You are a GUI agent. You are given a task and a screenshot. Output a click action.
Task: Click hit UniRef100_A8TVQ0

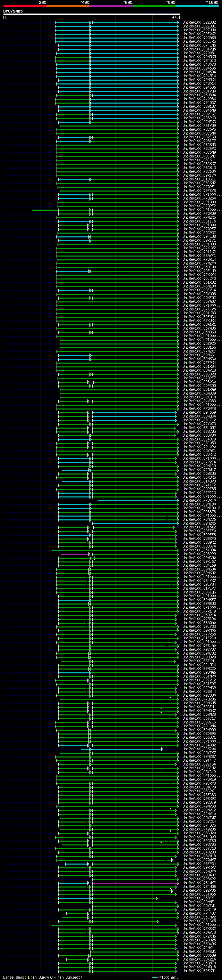pyautogui.click(x=199, y=91)
